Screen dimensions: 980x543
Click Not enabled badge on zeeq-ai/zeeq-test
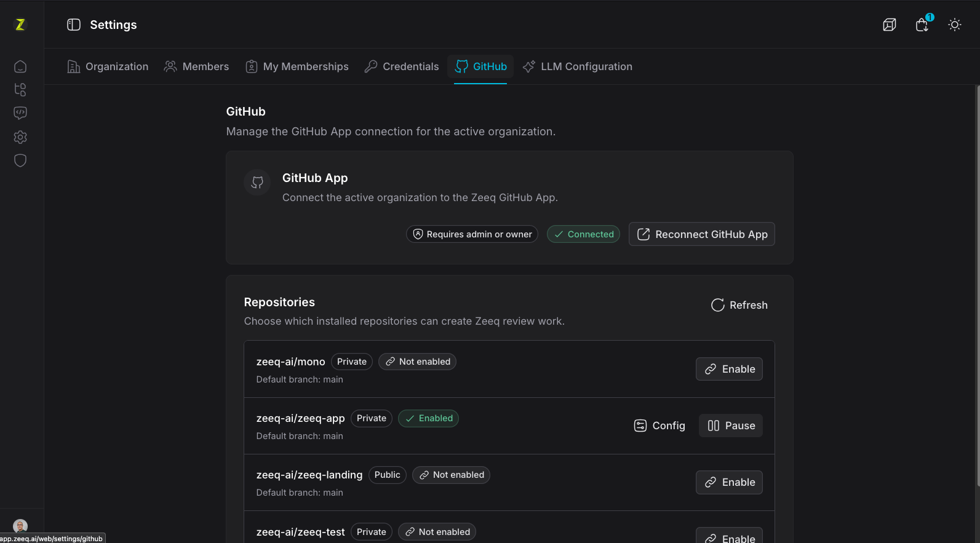click(437, 532)
